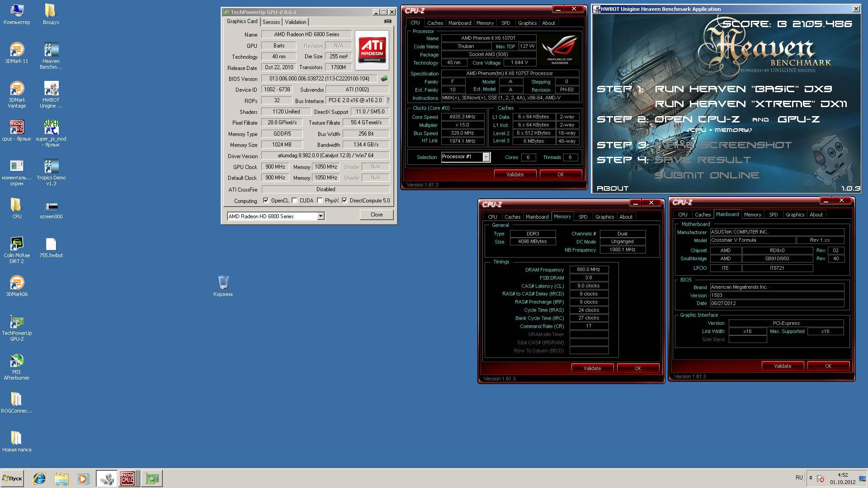Open Windows Media Player taskbar icon

(83, 479)
